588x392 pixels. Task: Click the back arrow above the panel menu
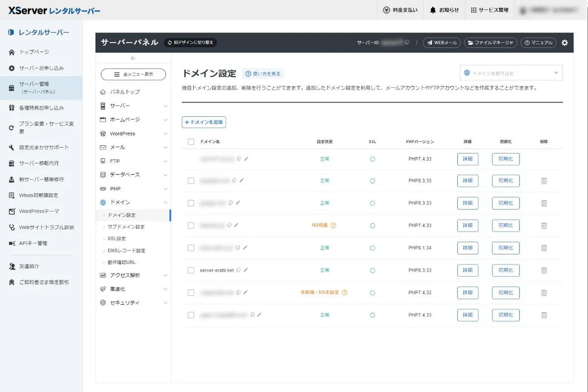[133, 58]
